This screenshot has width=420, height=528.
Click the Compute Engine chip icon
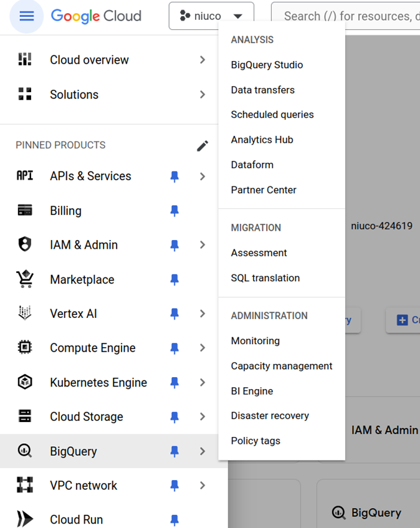pyautogui.click(x=25, y=347)
